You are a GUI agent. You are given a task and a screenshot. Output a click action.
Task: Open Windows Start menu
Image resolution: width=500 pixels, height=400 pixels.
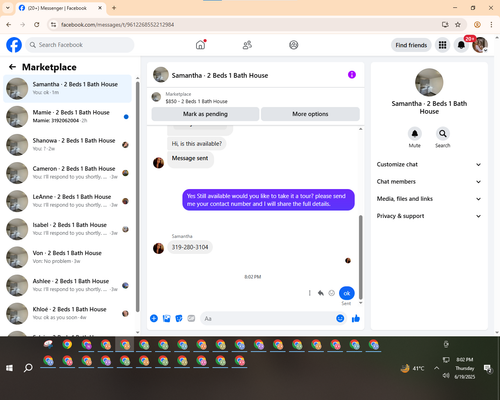point(9,368)
